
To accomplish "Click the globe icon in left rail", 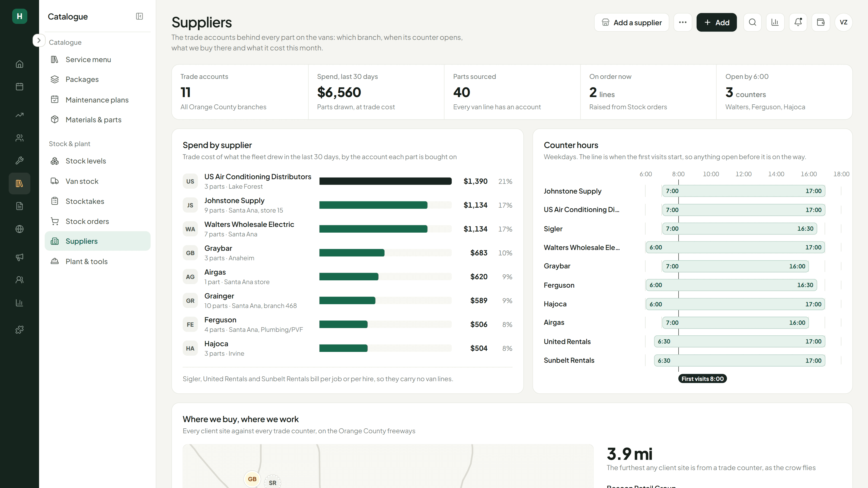I will click(20, 229).
